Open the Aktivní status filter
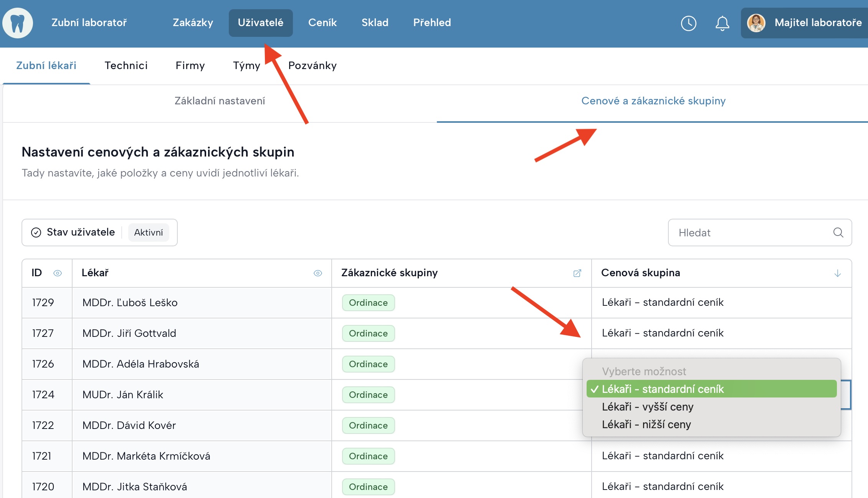This screenshot has height=498, width=868. 149,233
